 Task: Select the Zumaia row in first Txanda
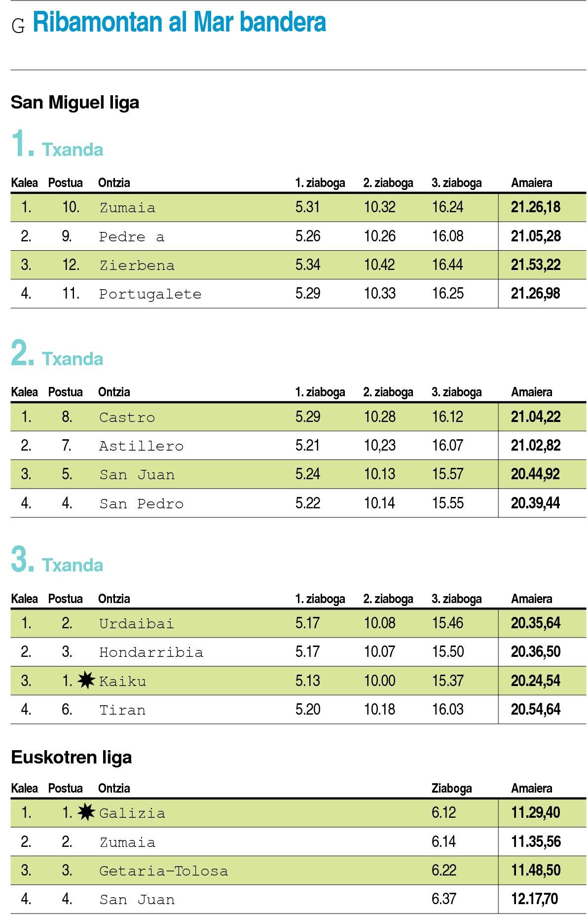tap(298, 207)
